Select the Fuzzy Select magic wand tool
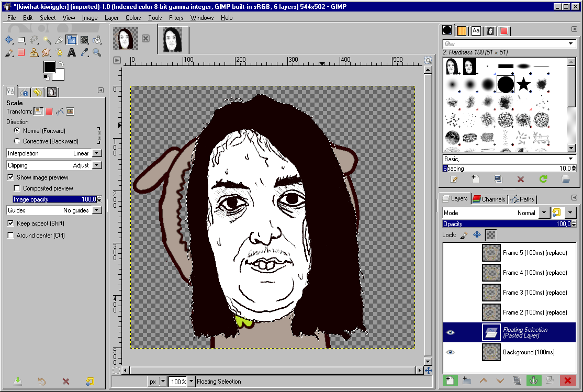This screenshot has height=392, width=583. [x=47, y=40]
